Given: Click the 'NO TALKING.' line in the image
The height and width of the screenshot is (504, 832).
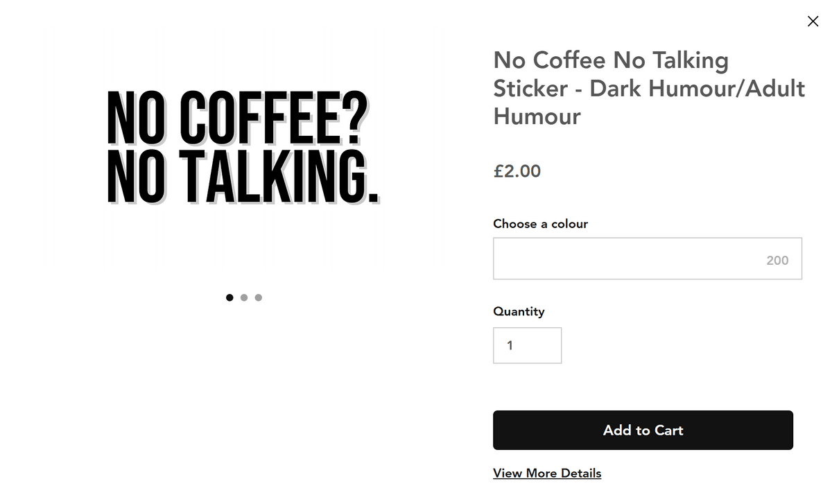Looking at the screenshot, I should click(243, 176).
